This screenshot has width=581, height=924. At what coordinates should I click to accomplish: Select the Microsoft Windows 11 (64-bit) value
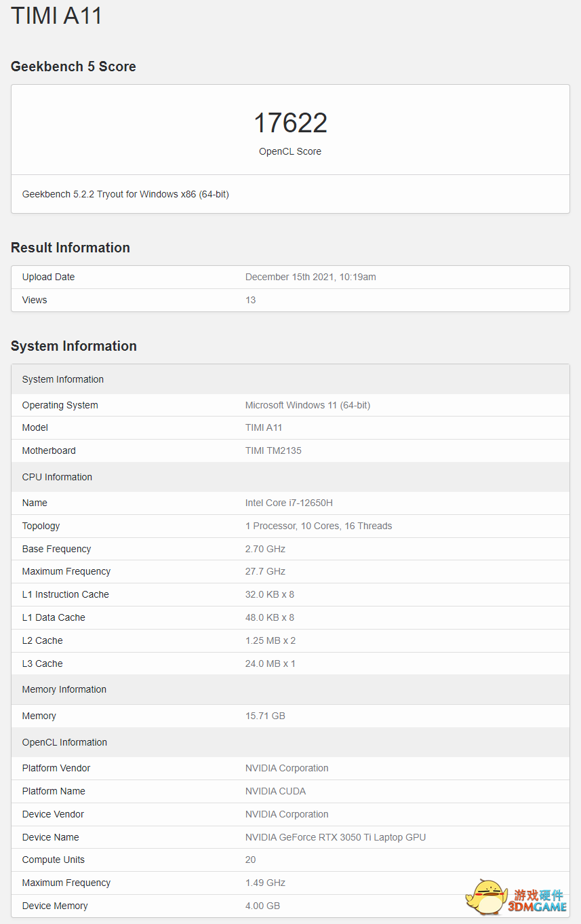click(x=307, y=405)
